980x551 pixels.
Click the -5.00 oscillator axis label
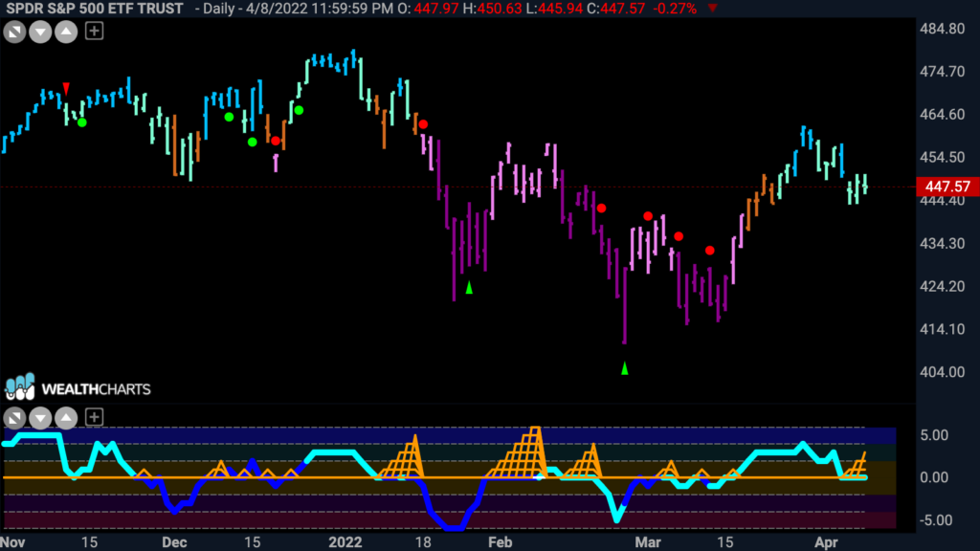(936, 520)
